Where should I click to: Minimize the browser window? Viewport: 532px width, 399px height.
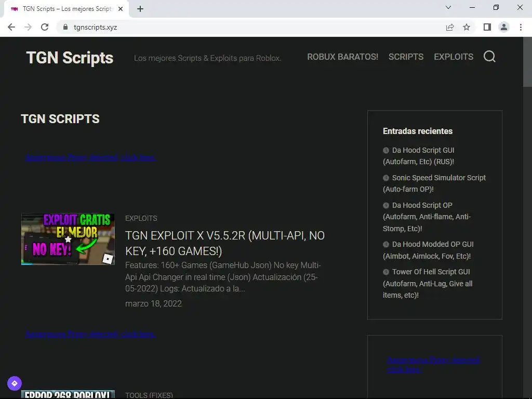[x=472, y=7]
